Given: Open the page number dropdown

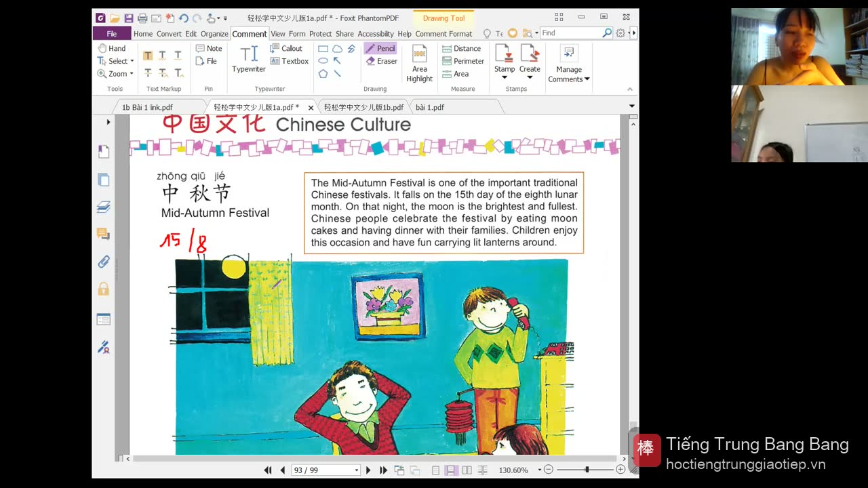Looking at the screenshot, I should tap(357, 470).
